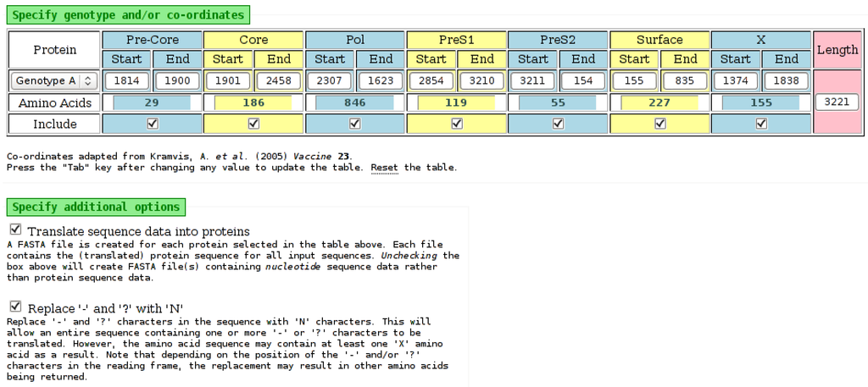Image resolution: width=868 pixels, height=387 pixels.
Task: Select the Pre-Core End field 1900
Action: click(x=177, y=80)
